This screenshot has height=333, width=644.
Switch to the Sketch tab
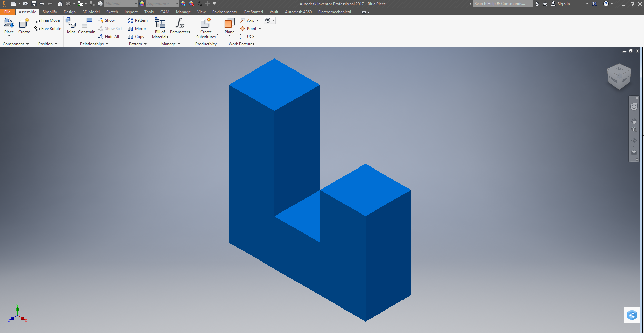112,12
